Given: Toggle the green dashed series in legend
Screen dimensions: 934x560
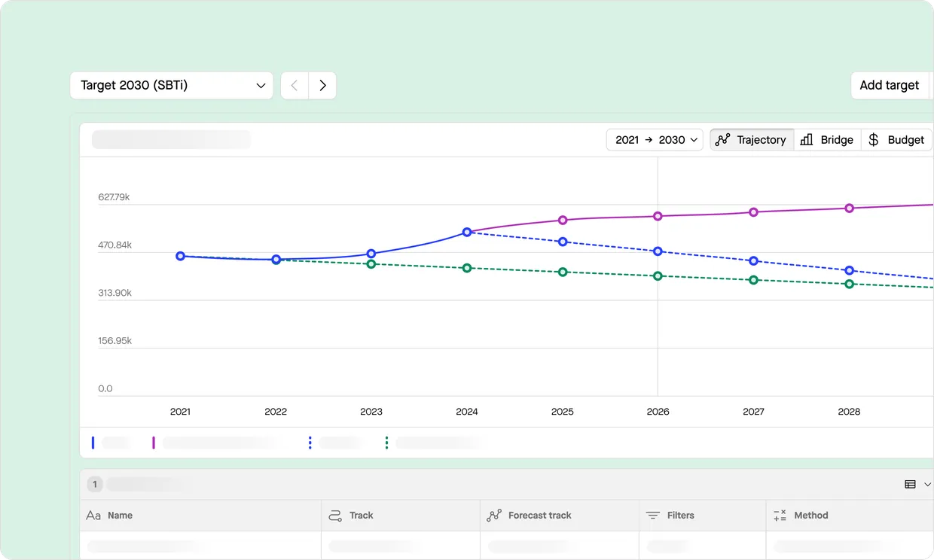Looking at the screenshot, I should (x=386, y=442).
